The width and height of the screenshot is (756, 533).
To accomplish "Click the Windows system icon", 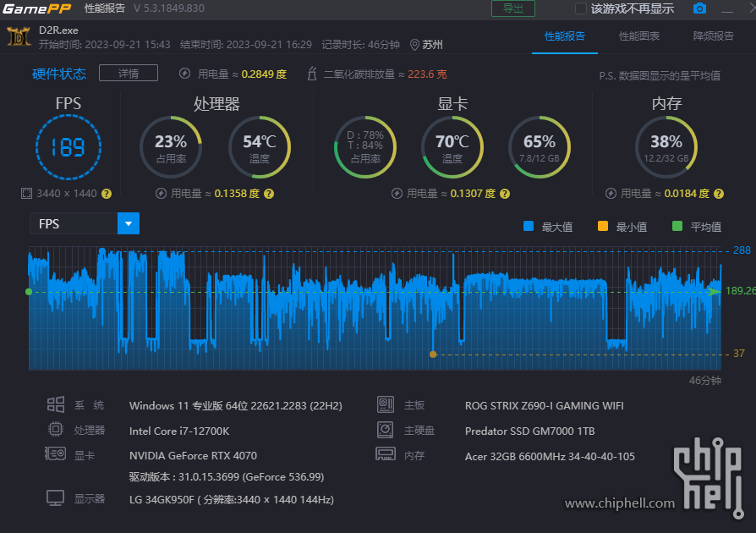I will pyautogui.click(x=56, y=404).
